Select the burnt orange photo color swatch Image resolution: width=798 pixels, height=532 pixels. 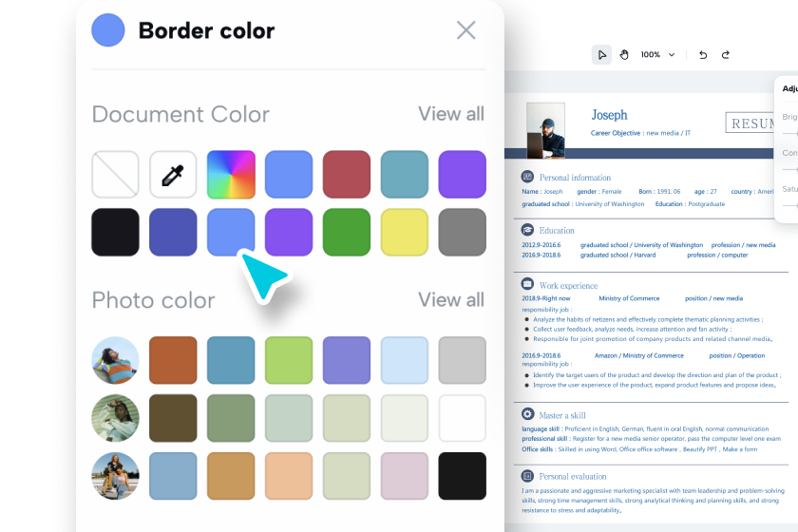(173, 360)
